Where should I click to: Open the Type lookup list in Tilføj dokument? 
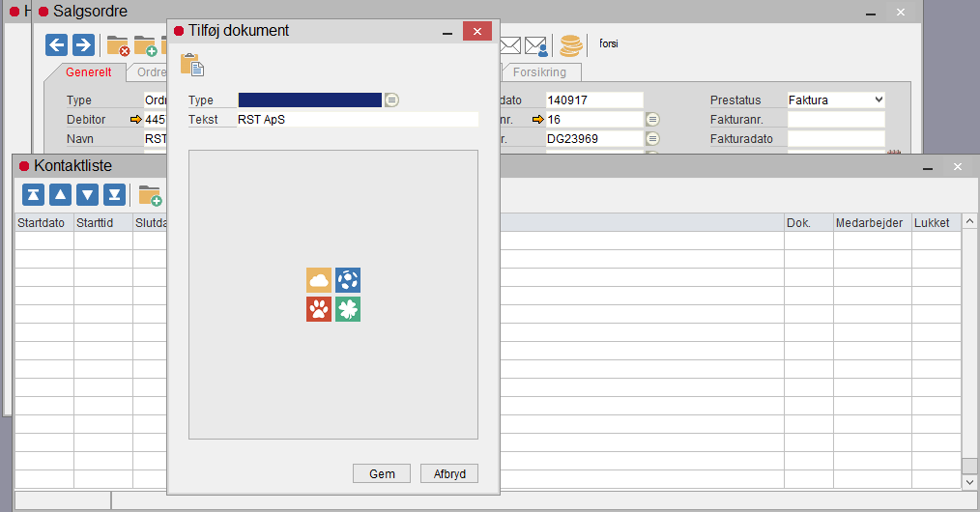pos(391,100)
